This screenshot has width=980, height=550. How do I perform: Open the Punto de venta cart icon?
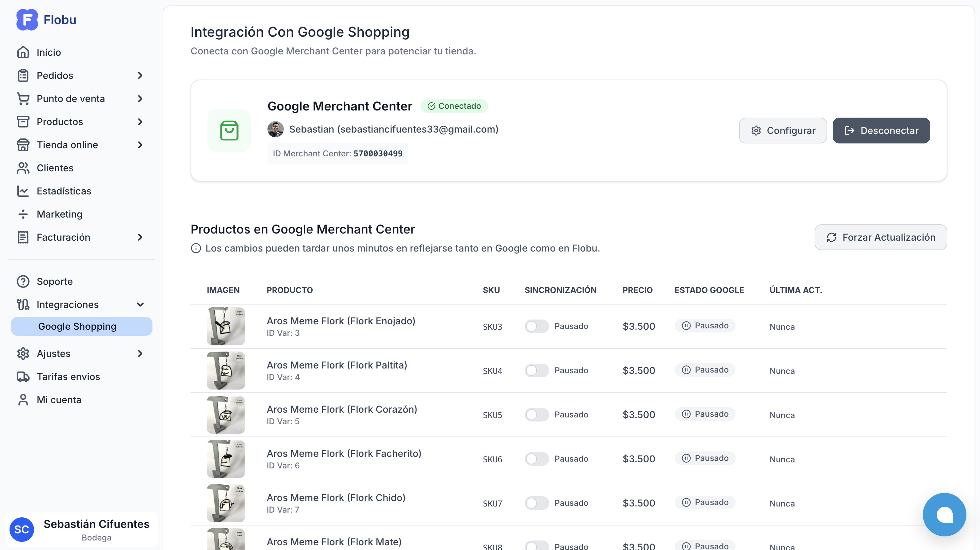23,99
